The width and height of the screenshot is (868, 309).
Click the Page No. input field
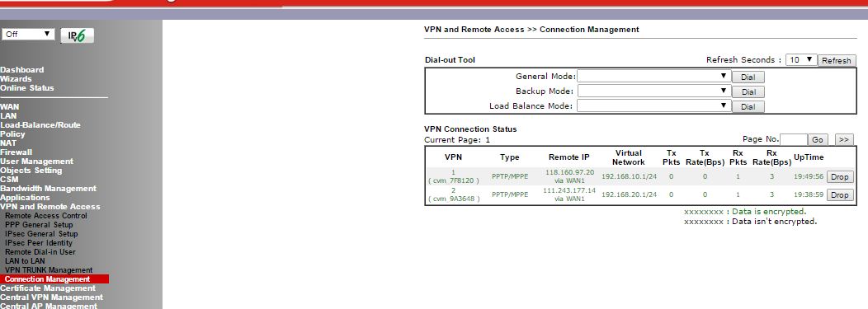(793, 140)
